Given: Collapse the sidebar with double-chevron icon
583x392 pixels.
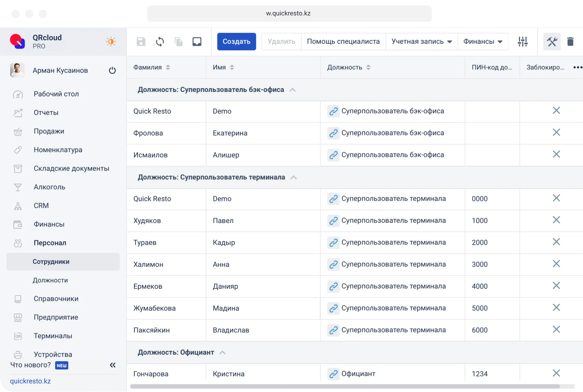Looking at the screenshot, I should pyautogui.click(x=113, y=365).
